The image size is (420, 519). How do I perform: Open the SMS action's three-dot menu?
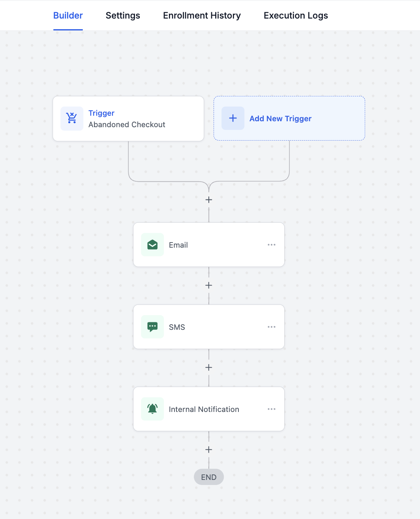[x=272, y=327]
